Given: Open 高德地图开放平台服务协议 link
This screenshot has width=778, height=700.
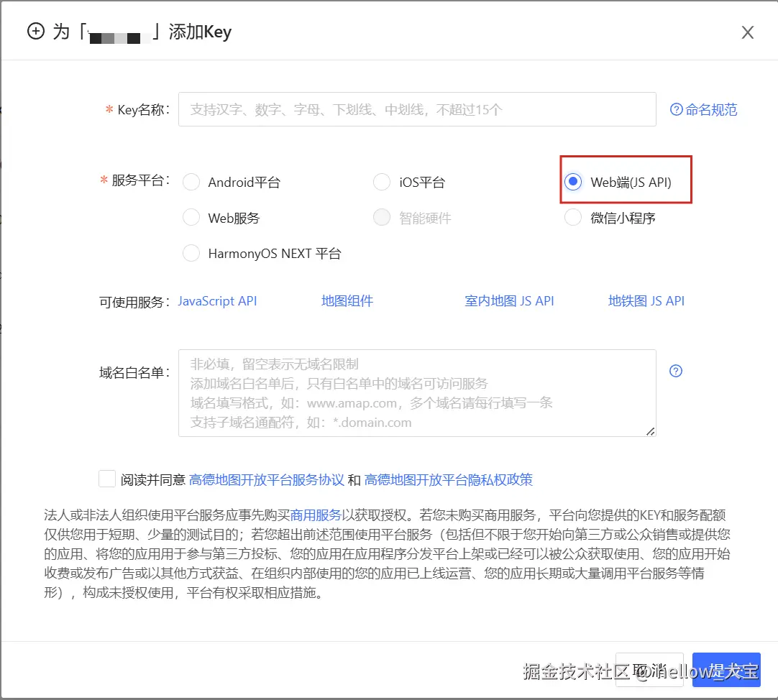Looking at the screenshot, I should (x=267, y=480).
